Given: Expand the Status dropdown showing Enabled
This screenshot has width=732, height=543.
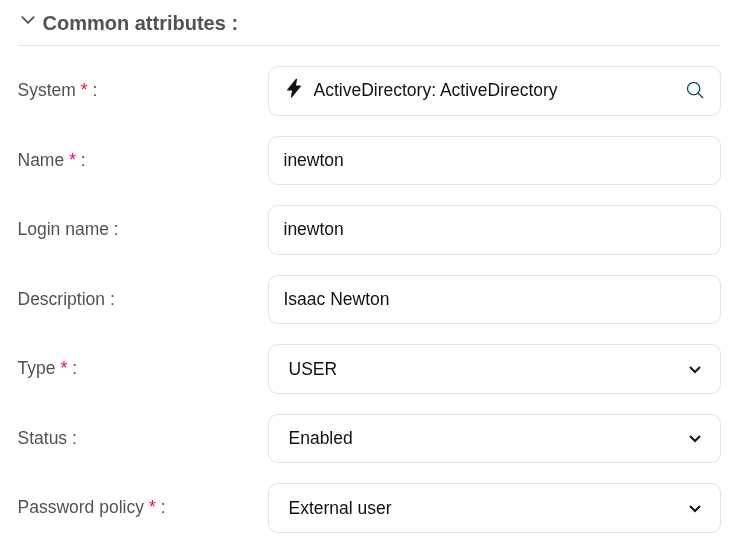Looking at the screenshot, I should tap(480, 438).
